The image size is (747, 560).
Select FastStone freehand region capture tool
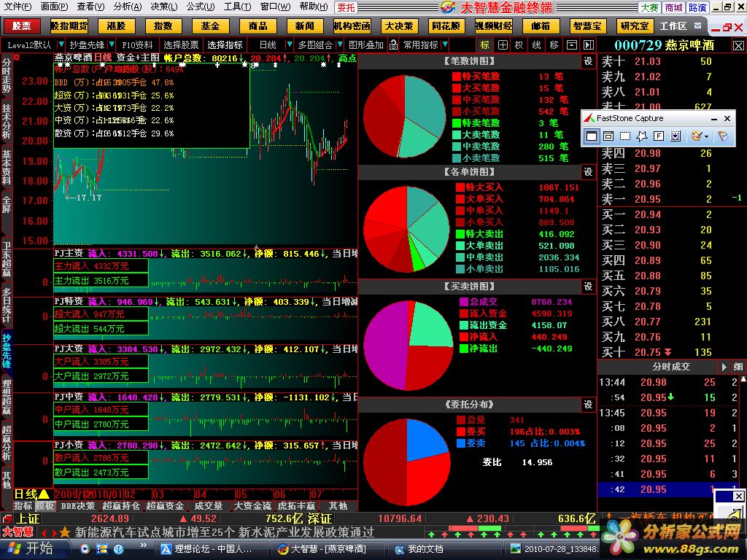[642, 136]
